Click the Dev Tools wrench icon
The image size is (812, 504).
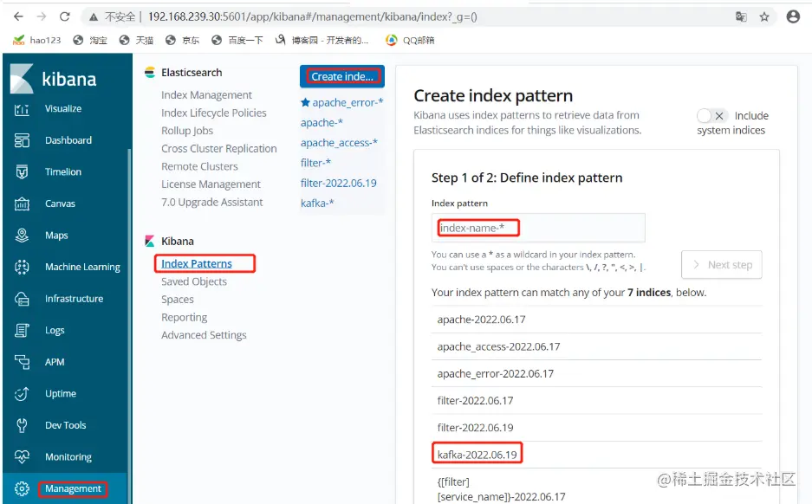[22, 425]
